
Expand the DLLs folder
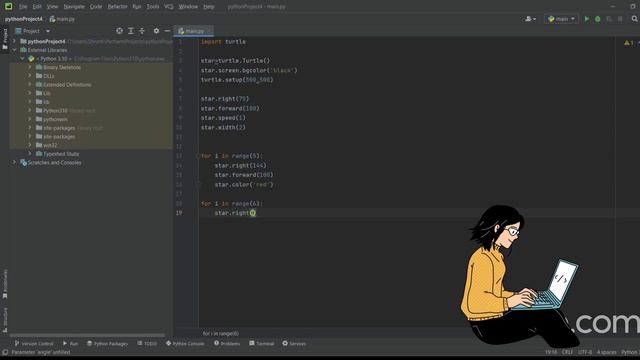point(30,76)
